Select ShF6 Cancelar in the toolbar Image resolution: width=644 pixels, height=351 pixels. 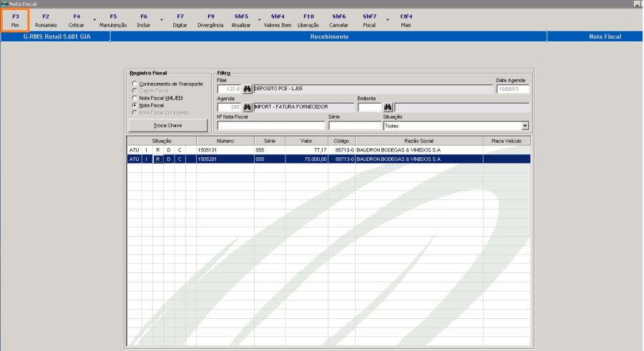coord(339,21)
